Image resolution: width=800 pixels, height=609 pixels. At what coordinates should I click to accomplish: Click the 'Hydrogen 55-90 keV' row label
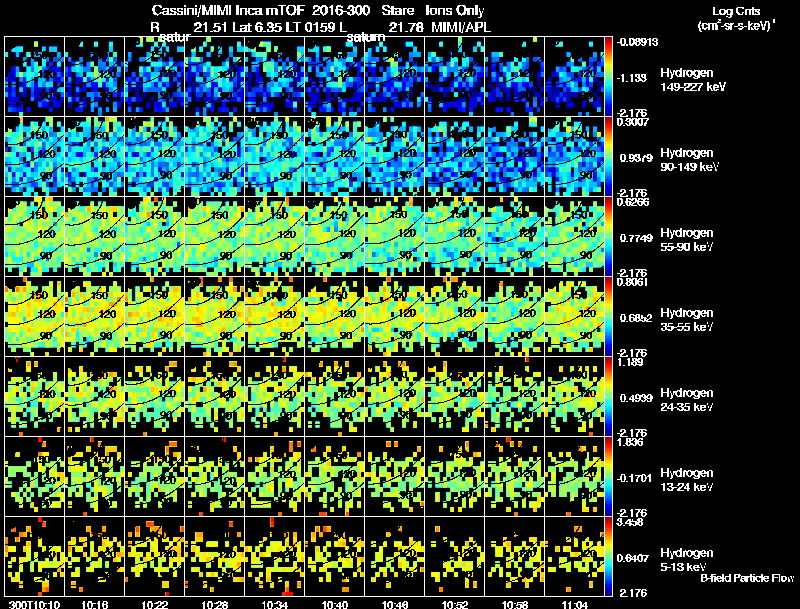687,240
